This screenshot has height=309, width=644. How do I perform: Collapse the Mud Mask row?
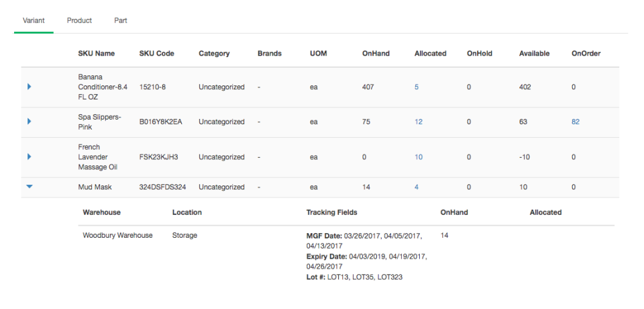[30, 187]
